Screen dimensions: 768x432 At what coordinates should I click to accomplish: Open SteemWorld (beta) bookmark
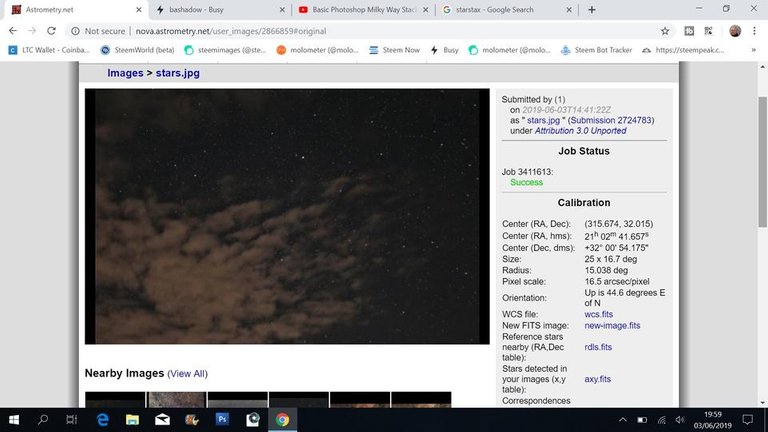click(x=138, y=50)
